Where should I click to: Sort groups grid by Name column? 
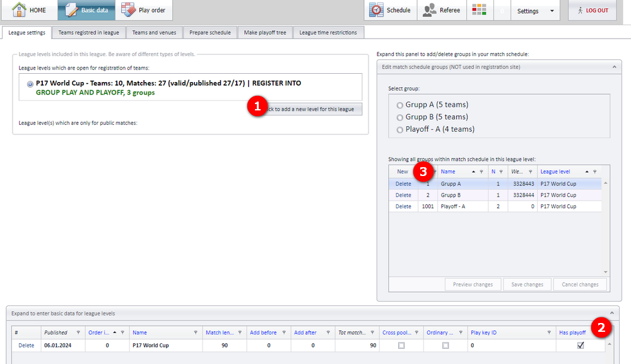448,172
